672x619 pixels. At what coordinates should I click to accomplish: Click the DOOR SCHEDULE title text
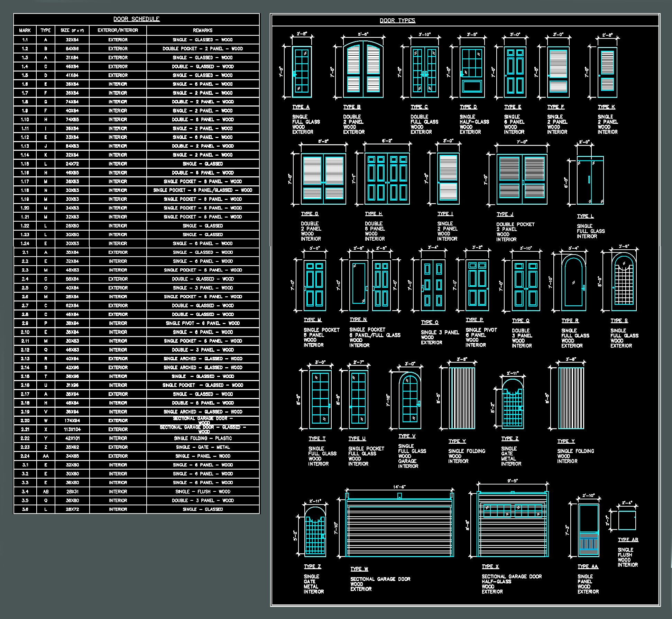pyautogui.click(x=137, y=19)
